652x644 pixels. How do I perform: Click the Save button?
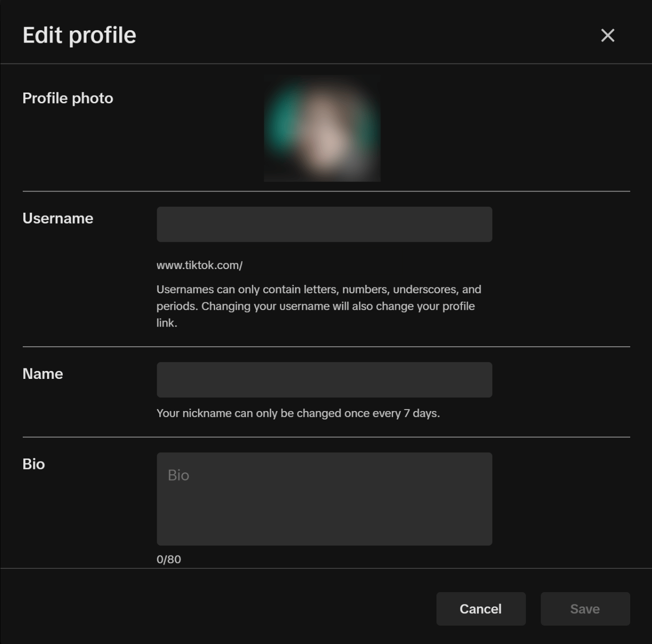point(585,609)
